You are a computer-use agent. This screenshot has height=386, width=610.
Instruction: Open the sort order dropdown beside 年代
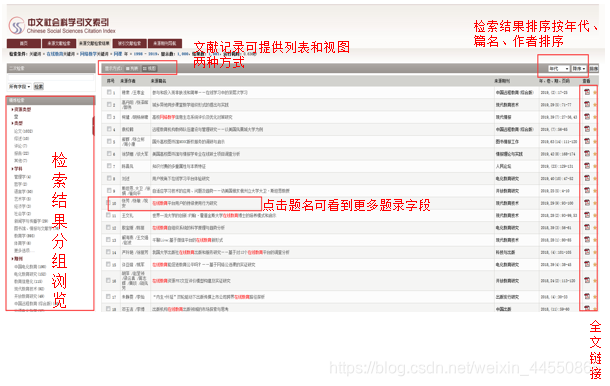pos(579,68)
